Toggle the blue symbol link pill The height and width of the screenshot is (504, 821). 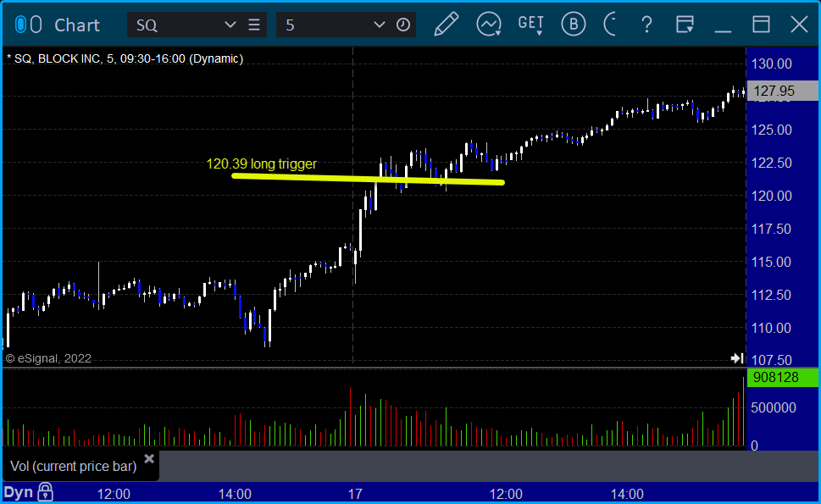click(20, 25)
